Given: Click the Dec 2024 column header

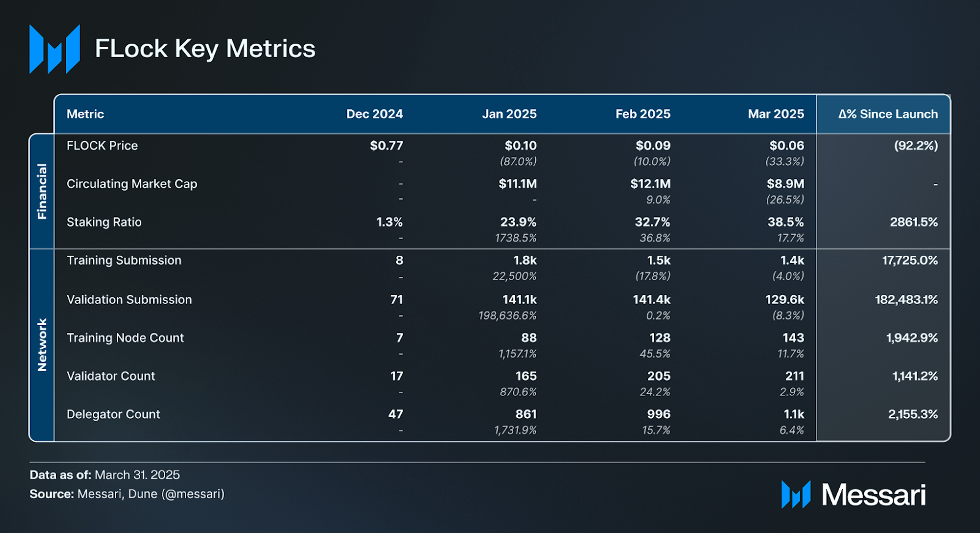Looking at the screenshot, I should click(374, 114).
